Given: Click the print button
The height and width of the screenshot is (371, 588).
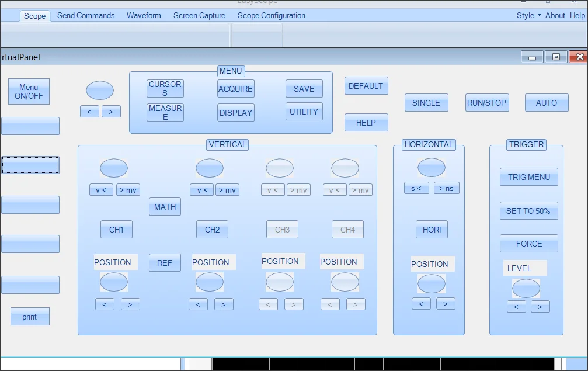Looking at the screenshot, I should (30, 317).
